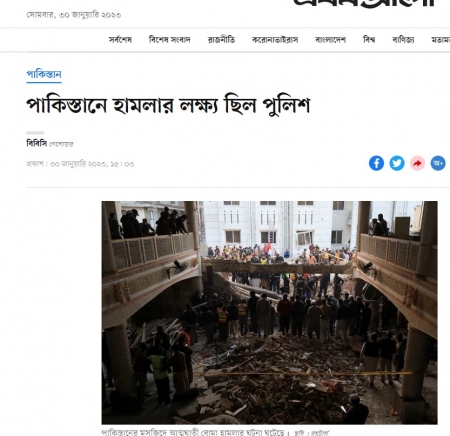
Task: Click the পাকিস্তান category link
Action: [x=44, y=74]
